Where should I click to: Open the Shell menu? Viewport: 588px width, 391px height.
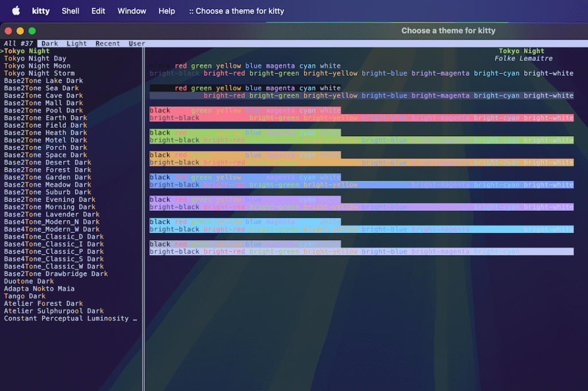point(71,11)
